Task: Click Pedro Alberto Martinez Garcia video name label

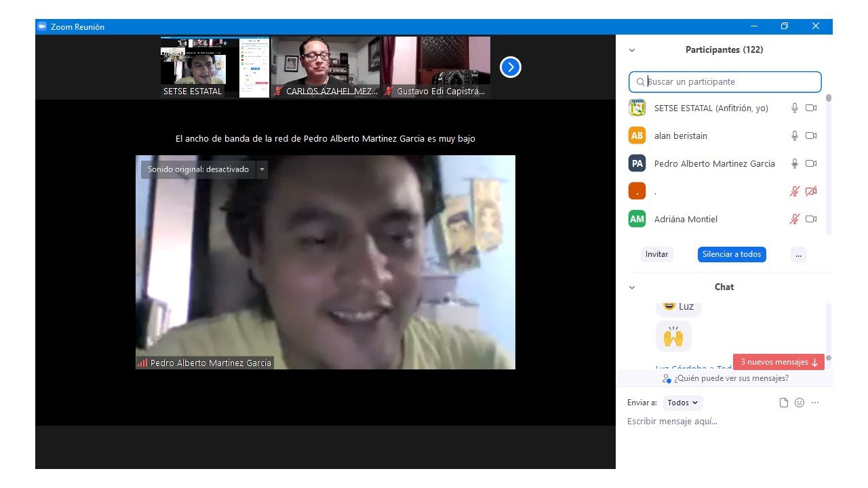Action: [211, 363]
